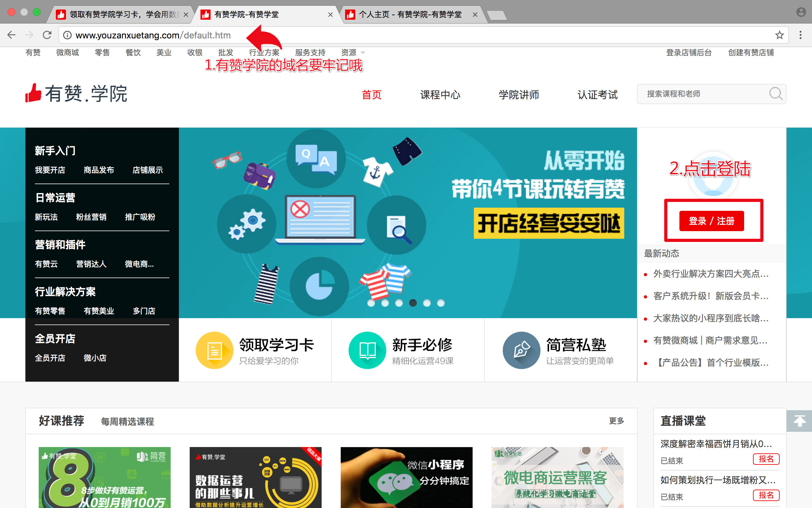
Task: Click the 简营私塾 pen icon
Action: (x=521, y=351)
